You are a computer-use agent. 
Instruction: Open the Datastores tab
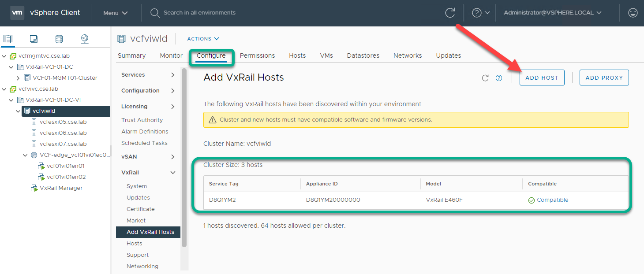point(363,56)
